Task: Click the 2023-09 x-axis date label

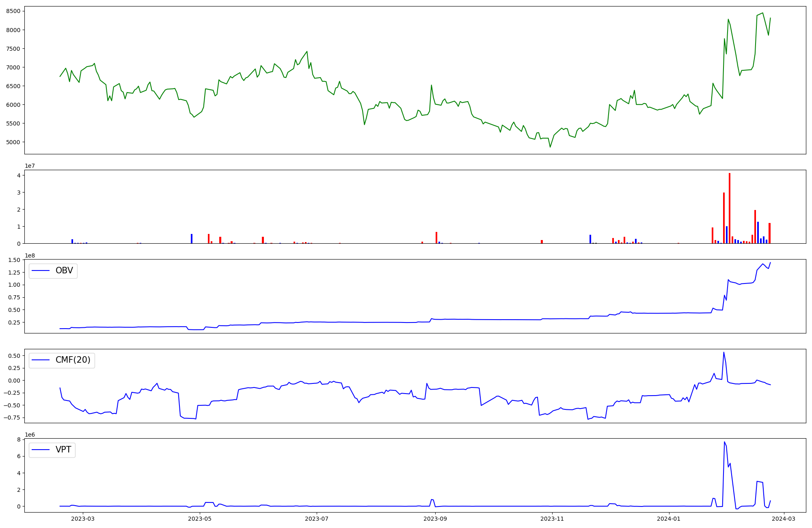Action: click(436, 519)
